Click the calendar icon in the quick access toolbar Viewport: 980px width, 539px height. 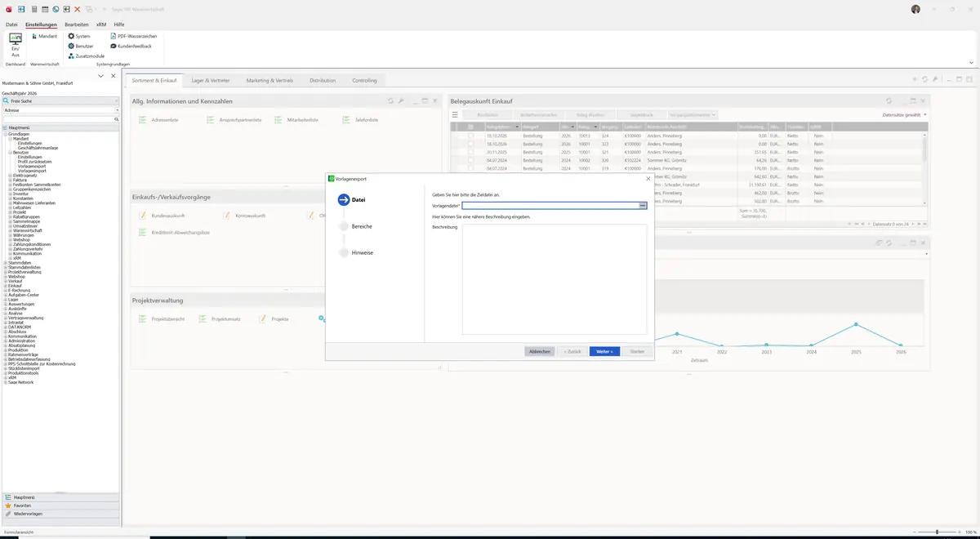[x=45, y=9]
